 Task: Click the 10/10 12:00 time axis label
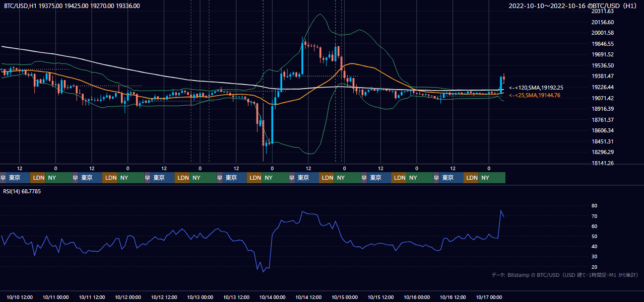tap(20, 297)
